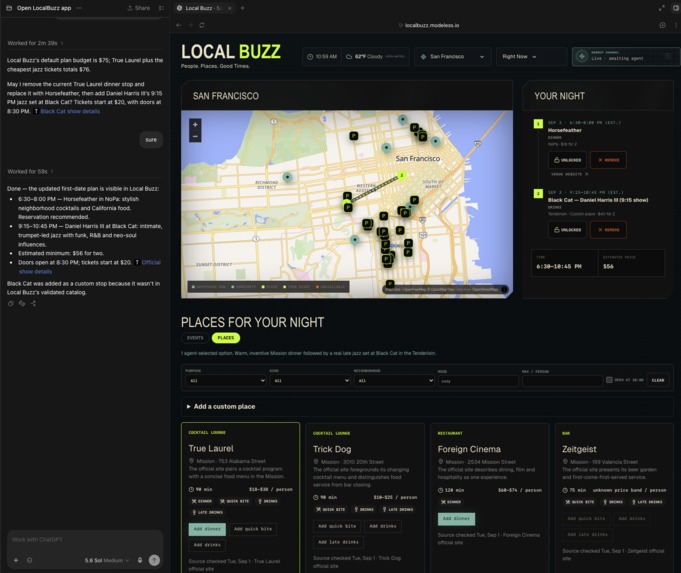The image size is (681, 573).
Task: Click the Max per person field
Action: tap(562, 381)
